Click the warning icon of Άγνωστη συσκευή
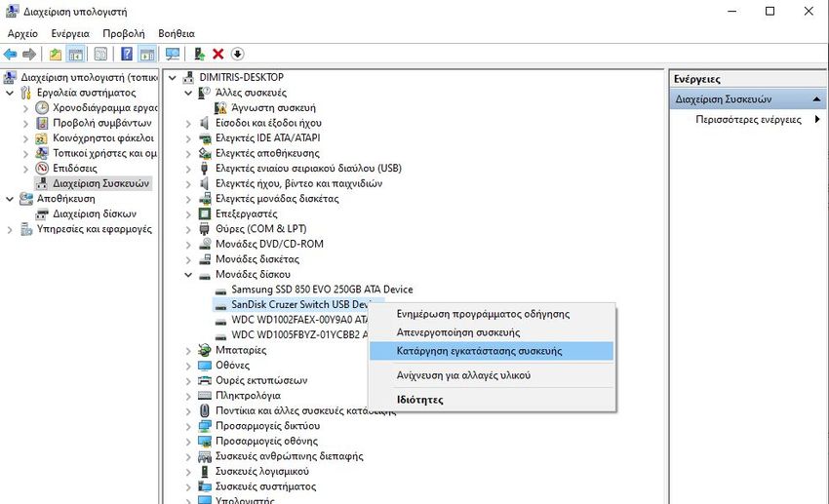 click(x=220, y=108)
